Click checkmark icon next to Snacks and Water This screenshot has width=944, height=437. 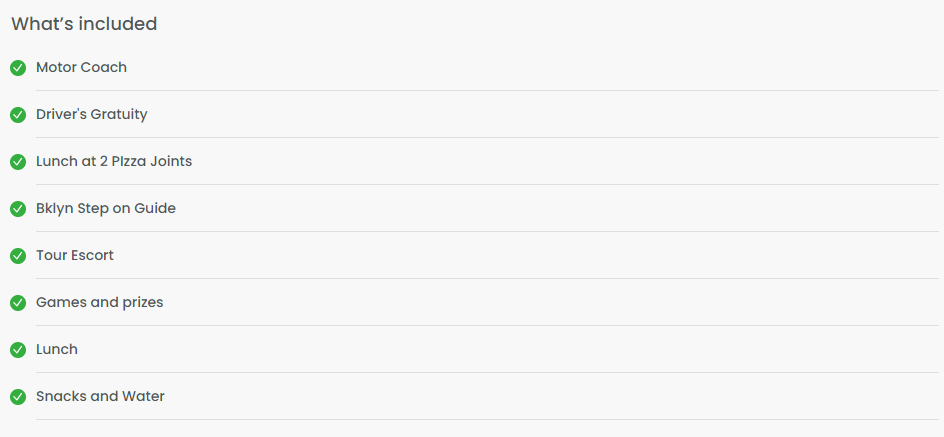[18, 397]
